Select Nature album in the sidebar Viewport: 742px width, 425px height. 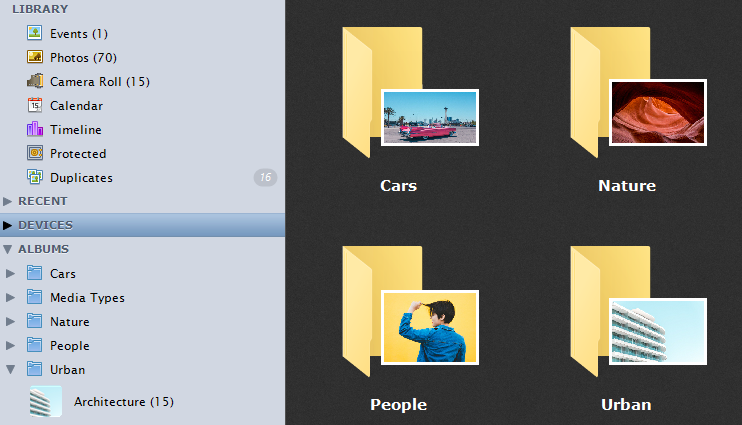pos(70,321)
